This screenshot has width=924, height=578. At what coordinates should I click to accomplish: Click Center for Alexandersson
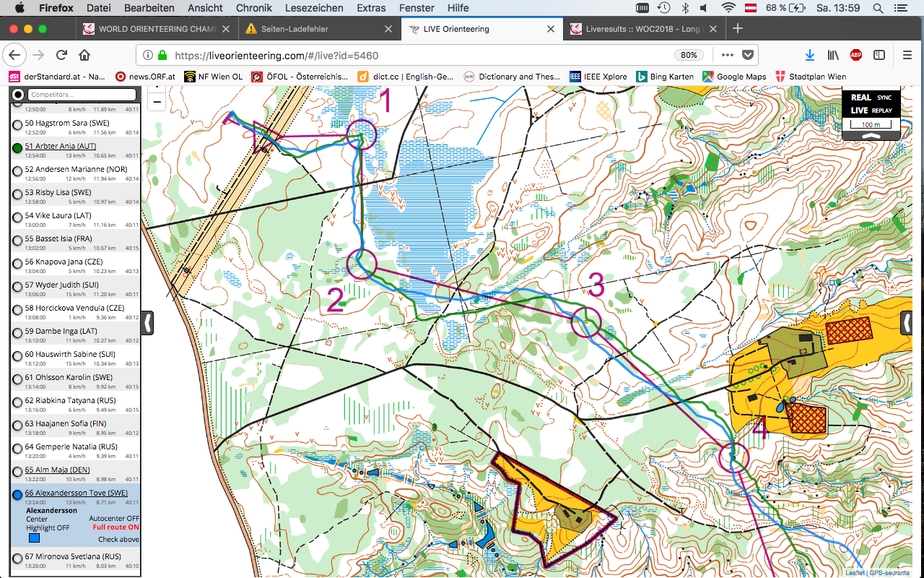point(37,519)
